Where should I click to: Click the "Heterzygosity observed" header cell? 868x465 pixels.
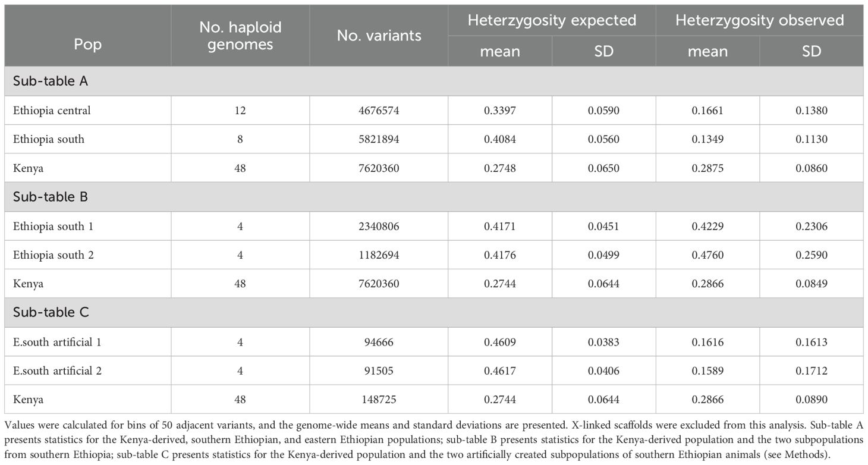759,20
